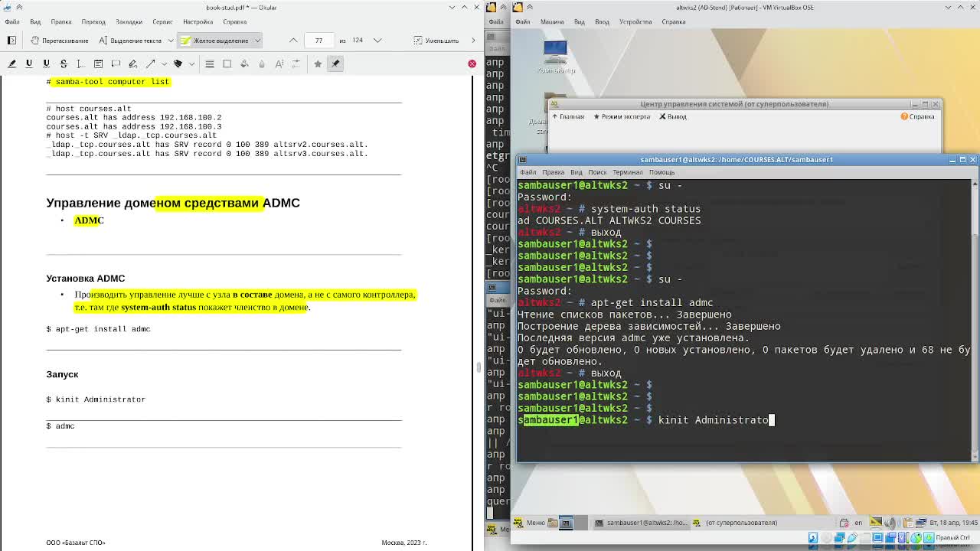Viewport: 980px width, 551px height.
Task: Open Справка in Центр управления системой
Action: 917,116
